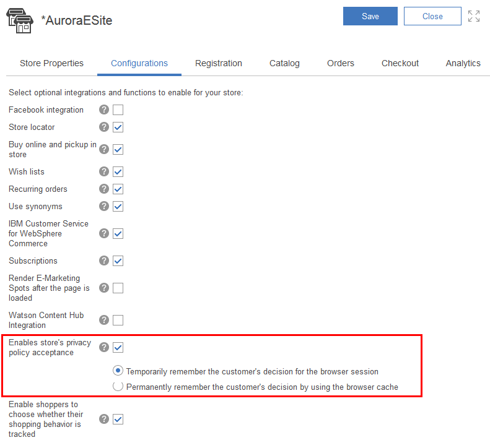Toggle the Wish lists checkbox

pos(118,171)
